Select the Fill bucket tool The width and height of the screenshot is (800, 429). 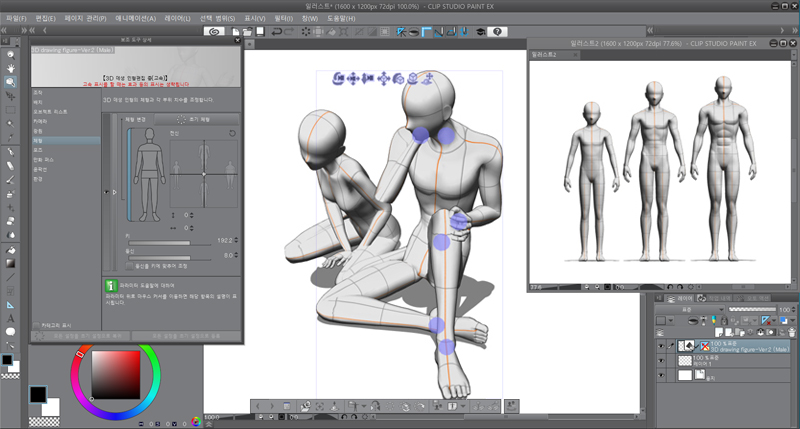coord(10,249)
